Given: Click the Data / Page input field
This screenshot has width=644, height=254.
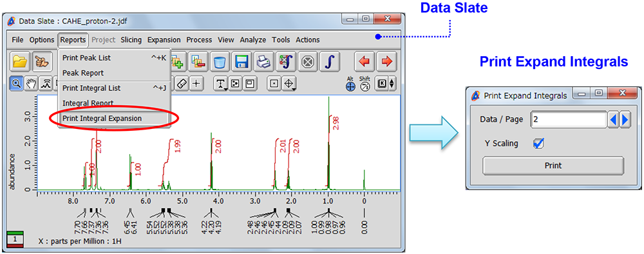Looking at the screenshot, I should [x=568, y=120].
